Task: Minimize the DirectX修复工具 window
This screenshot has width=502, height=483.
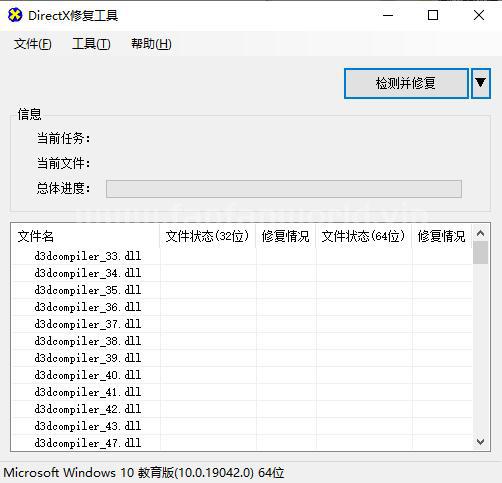Action: point(388,15)
